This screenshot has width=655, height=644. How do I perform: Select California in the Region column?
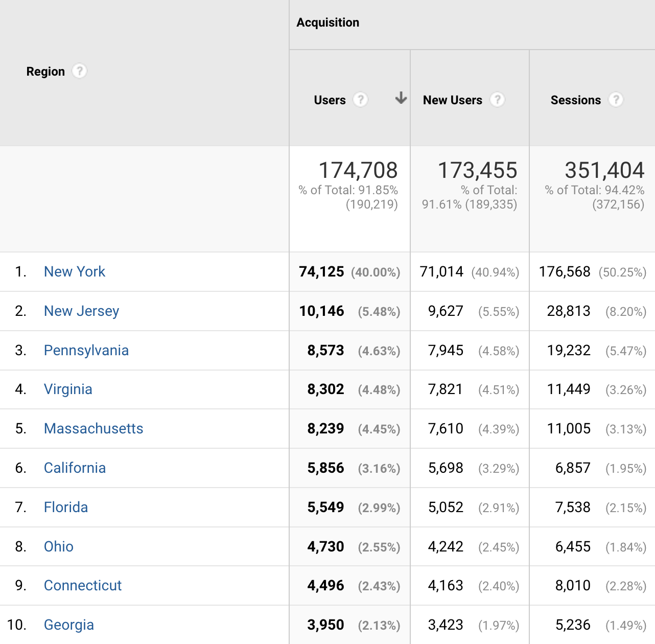click(x=75, y=468)
